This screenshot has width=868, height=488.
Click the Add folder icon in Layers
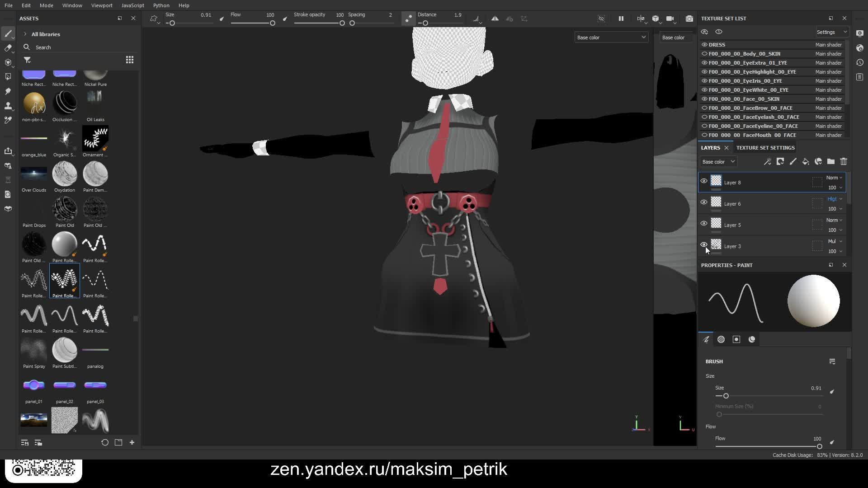pos(831,162)
